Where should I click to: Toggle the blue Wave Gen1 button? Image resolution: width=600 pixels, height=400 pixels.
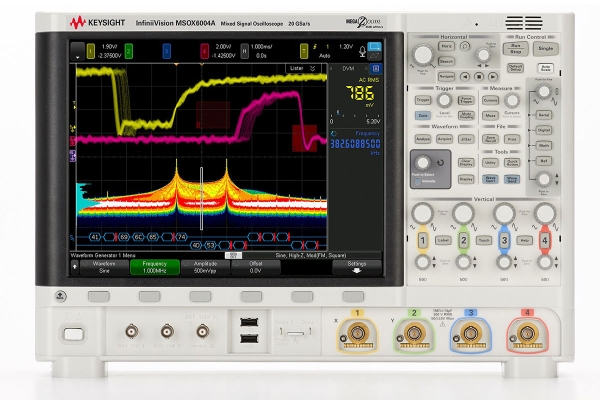(x=490, y=179)
